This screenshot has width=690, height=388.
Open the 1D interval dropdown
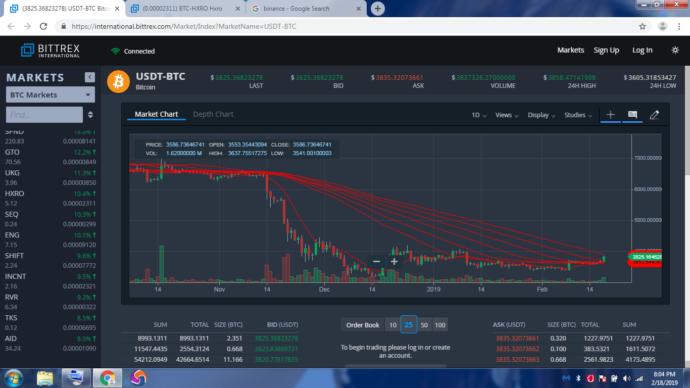pos(479,115)
